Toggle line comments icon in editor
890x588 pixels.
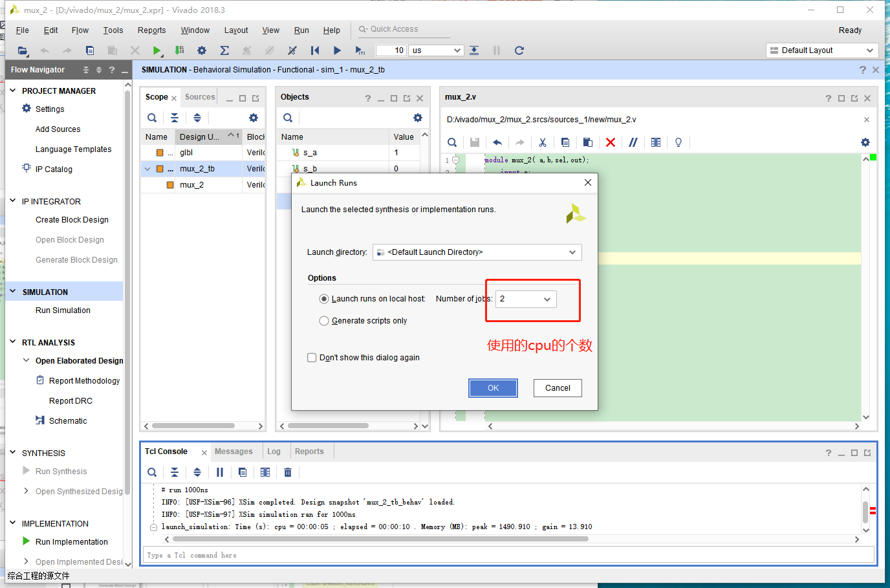click(633, 142)
